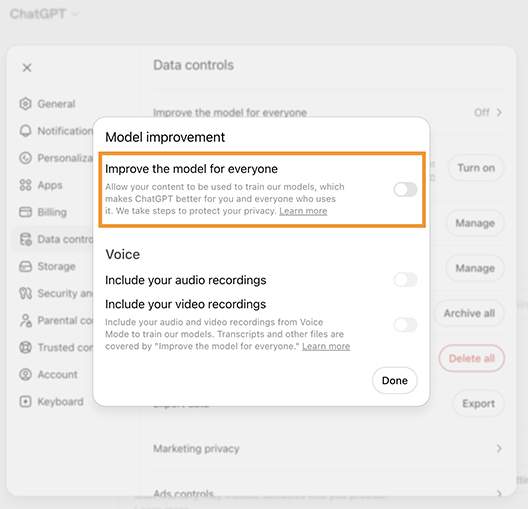
Task: Click the Archive all button
Action: [469, 313]
